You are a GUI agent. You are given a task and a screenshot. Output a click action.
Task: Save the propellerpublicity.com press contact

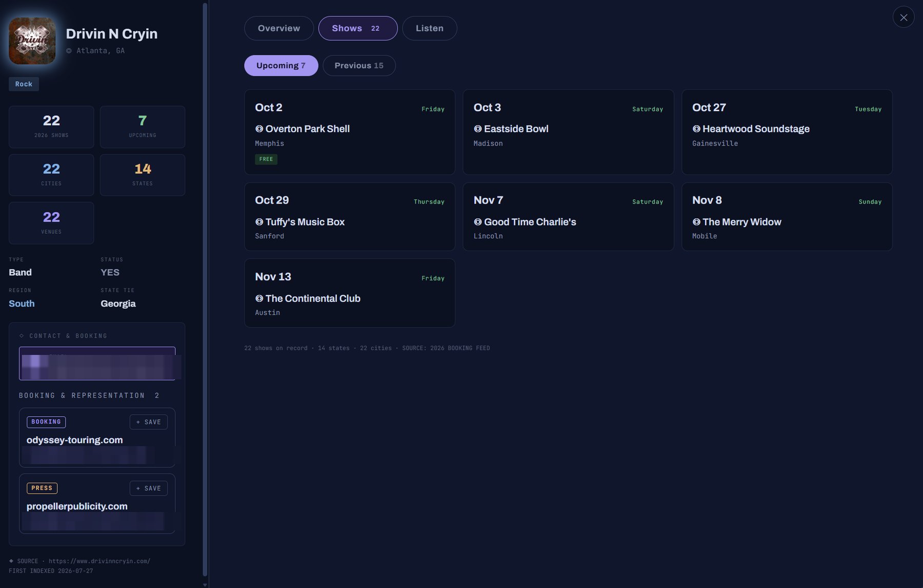tap(149, 488)
